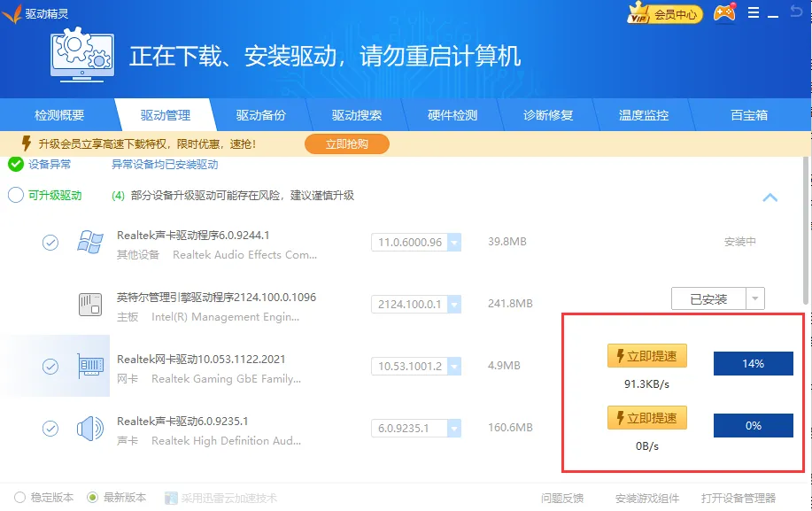Click the 驱动精灵 bird logo icon

click(x=12, y=13)
